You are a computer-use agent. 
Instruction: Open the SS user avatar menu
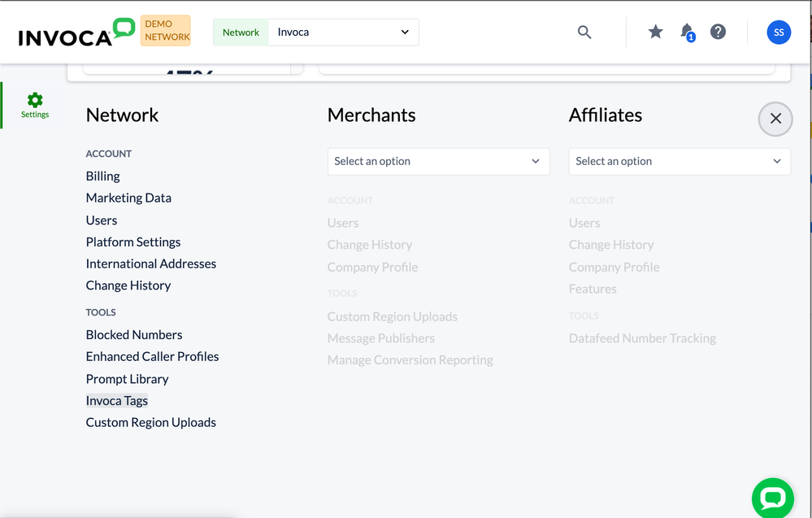click(x=779, y=32)
